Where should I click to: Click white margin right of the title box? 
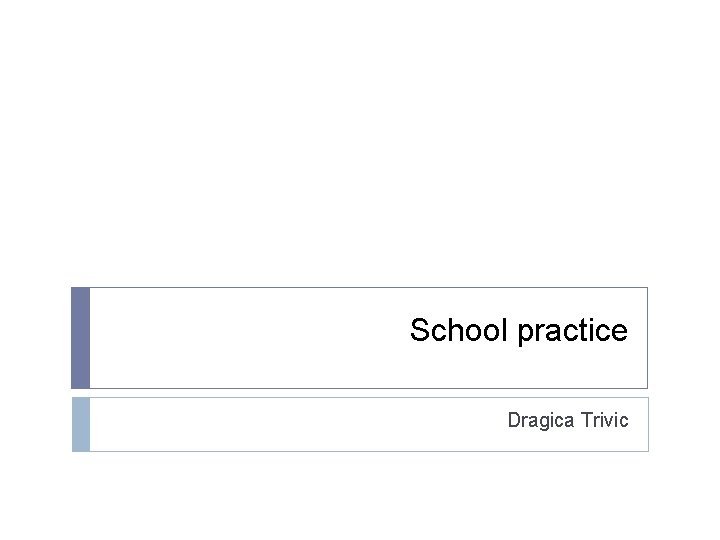click(683, 338)
